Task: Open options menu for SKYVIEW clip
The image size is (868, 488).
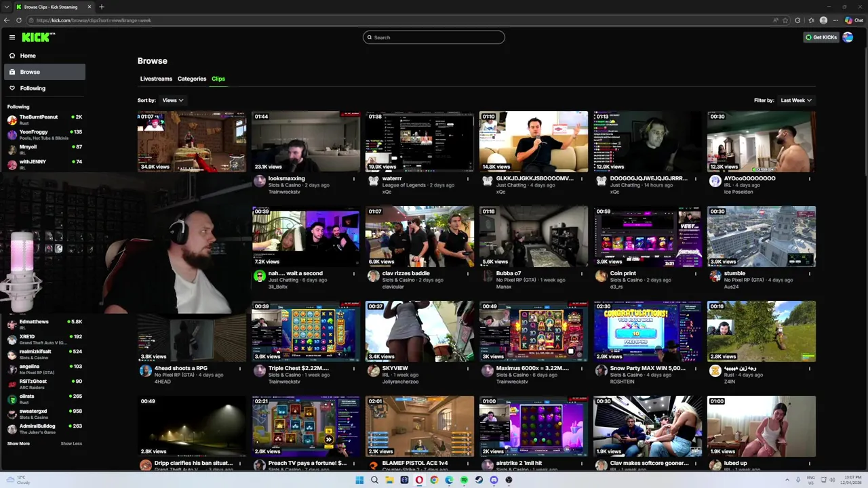Action: point(467,369)
